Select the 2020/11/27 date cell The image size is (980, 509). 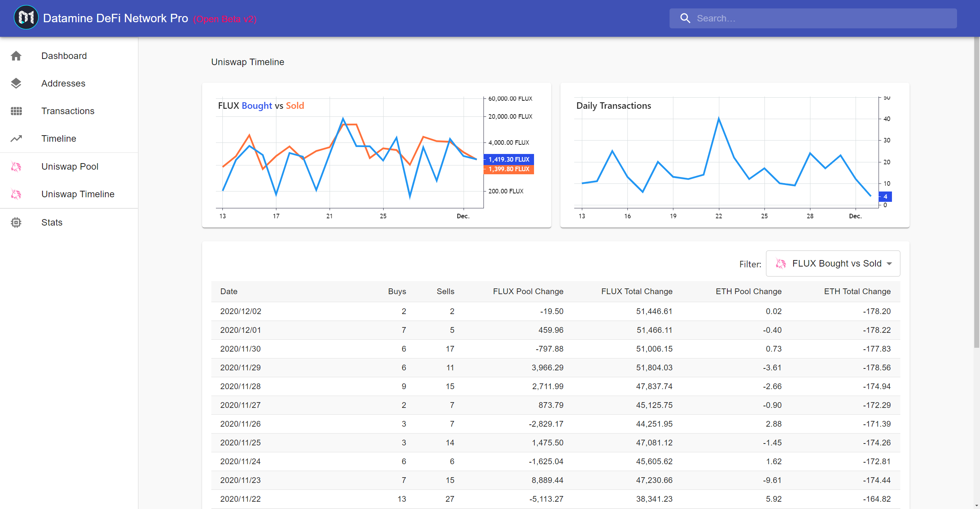coord(240,405)
